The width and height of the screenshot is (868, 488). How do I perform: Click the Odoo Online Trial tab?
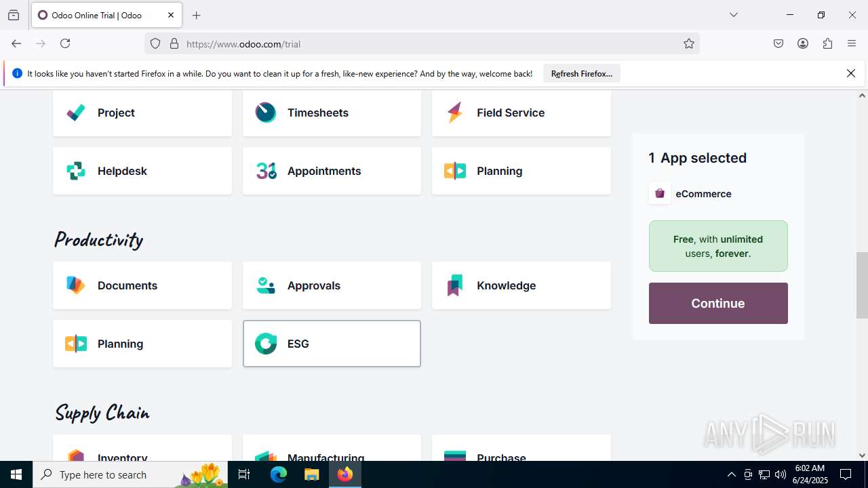(x=106, y=15)
